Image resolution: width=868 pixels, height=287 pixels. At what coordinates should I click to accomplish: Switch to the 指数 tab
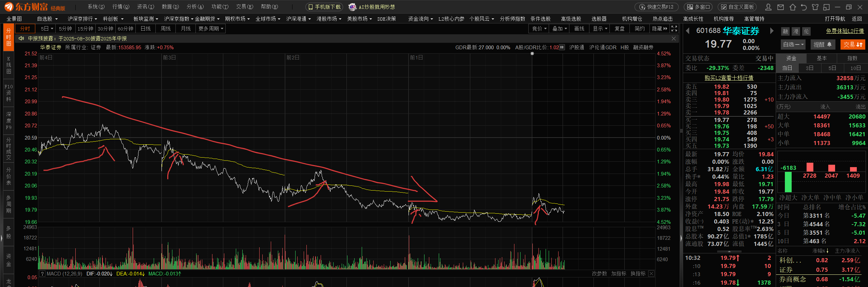852,58
